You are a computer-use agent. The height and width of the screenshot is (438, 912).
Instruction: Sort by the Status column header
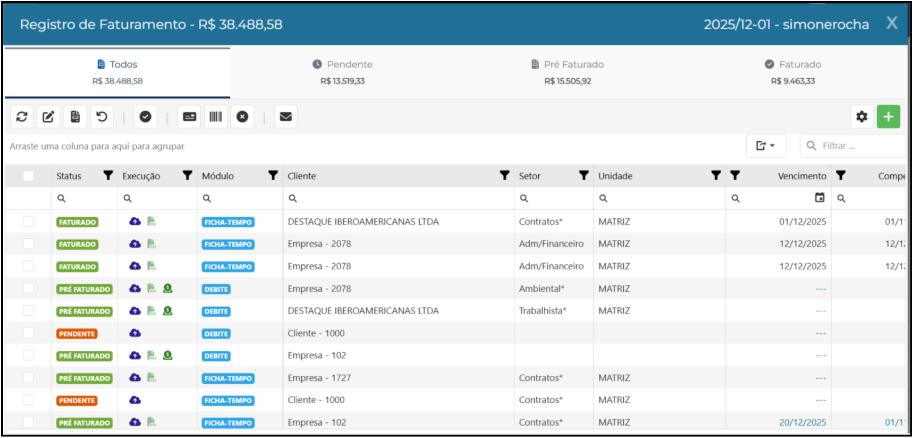[x=69, y=176]
